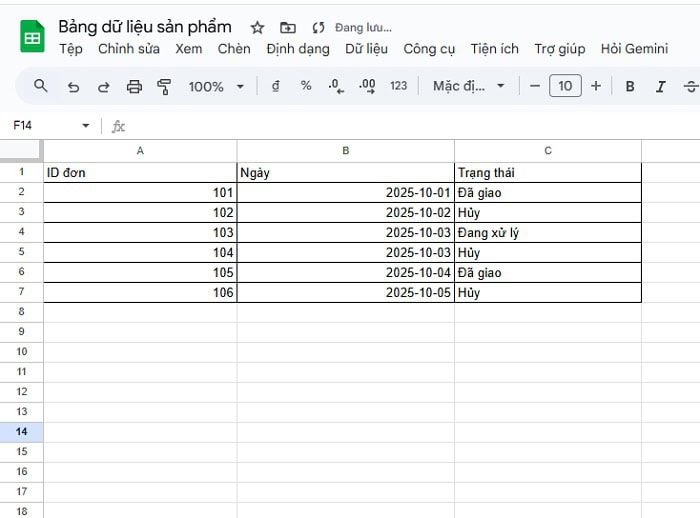Format as currency with đ icon

[x=275, y=86]
